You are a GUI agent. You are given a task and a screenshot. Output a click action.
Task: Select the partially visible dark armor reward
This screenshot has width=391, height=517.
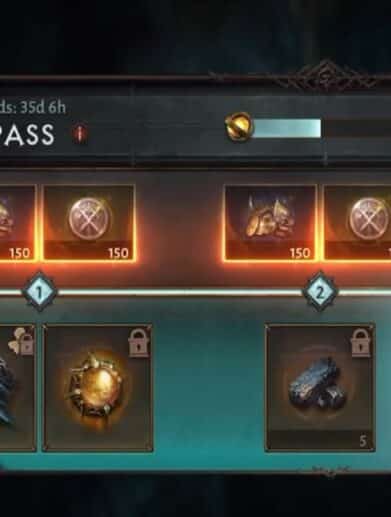click(x=17, y=388)
